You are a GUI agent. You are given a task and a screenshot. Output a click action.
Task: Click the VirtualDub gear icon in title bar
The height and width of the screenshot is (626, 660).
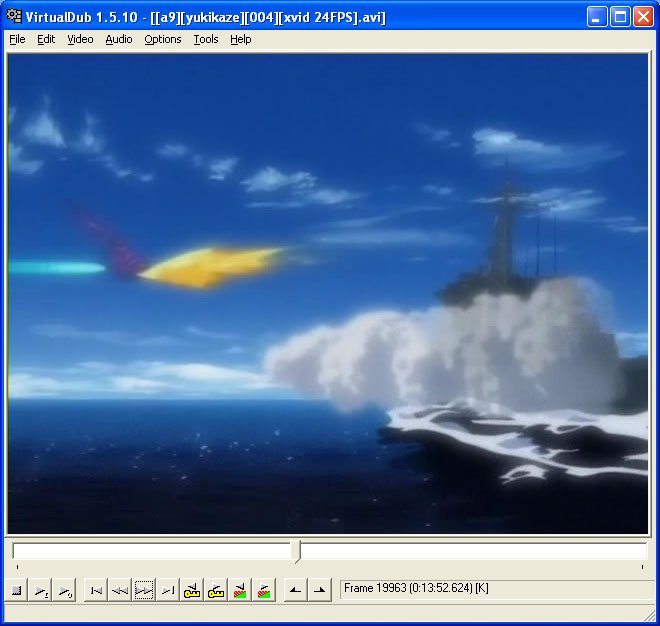(x=14, y=16)
